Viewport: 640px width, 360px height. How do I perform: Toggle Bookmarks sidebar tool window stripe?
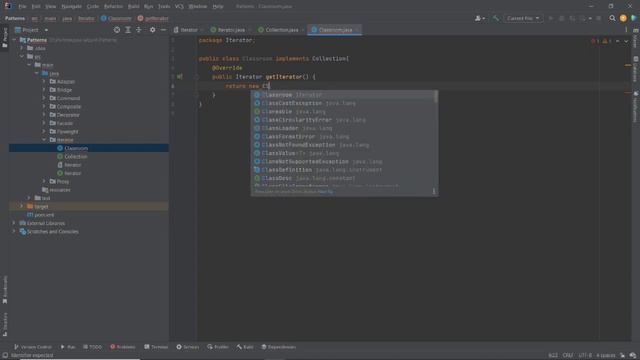pos(4,289)
